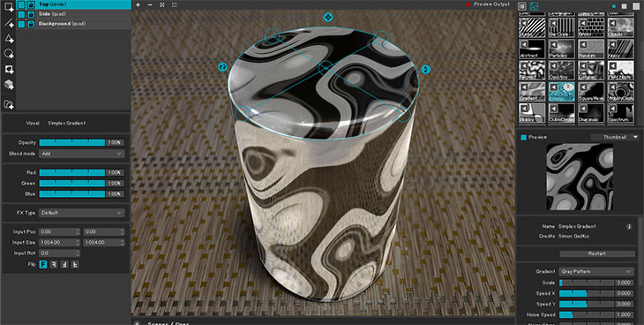Select the Top (circle) layer

73,4
